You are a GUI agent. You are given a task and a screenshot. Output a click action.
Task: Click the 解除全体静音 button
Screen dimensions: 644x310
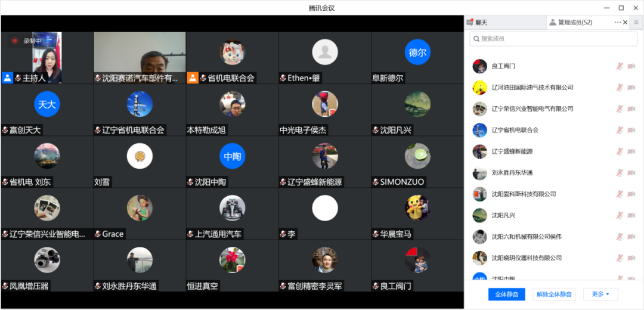554,294
